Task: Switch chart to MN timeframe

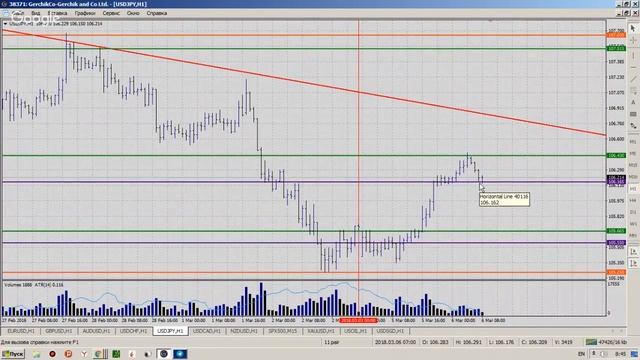Action: click(633, 236)
